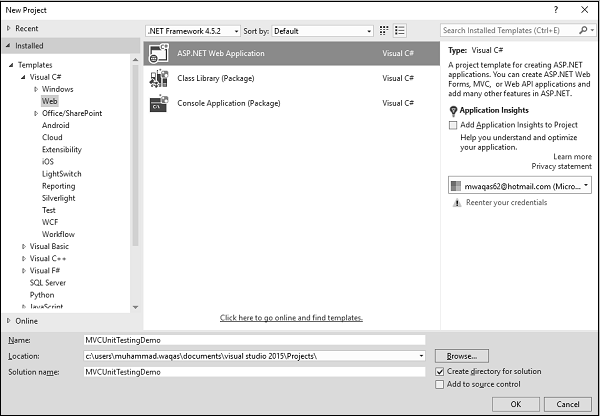
Task: Click the Application Insights lightbulb icon
Action: pos(453,111)
